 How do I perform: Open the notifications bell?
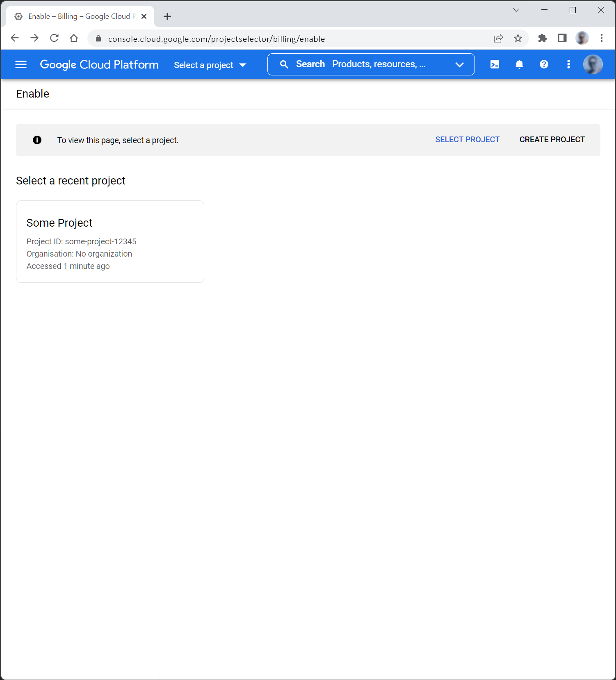click(519, 64)
